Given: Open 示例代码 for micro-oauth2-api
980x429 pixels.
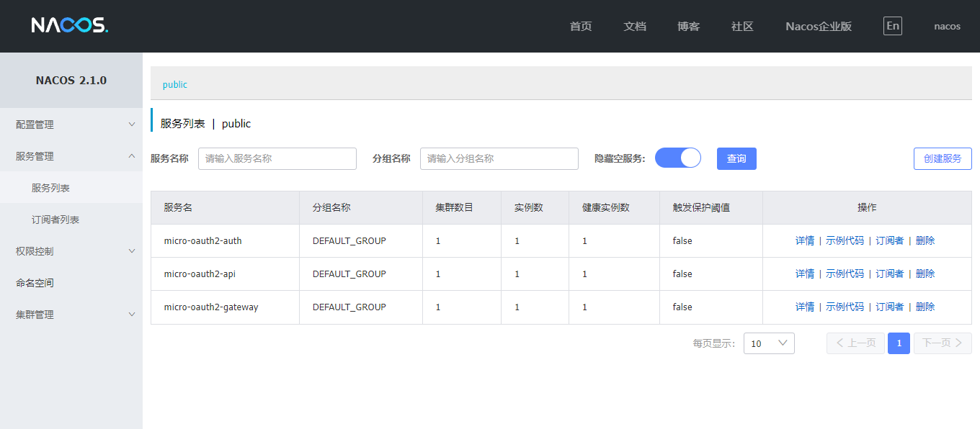Looking at the screenshot, I should tap(845, 274).
